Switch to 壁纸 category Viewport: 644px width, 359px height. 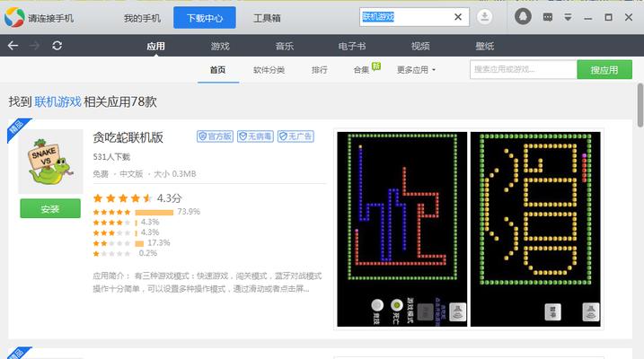click(x=485, y=46)
